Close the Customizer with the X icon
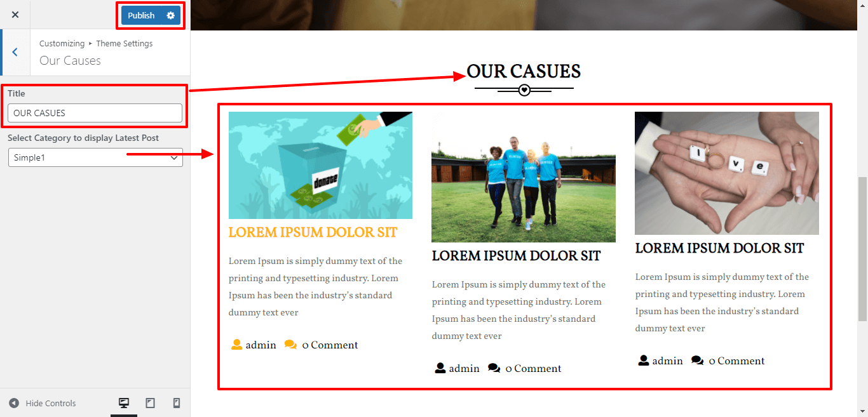The height and width of the screenshot is (417, 868). 15,15
